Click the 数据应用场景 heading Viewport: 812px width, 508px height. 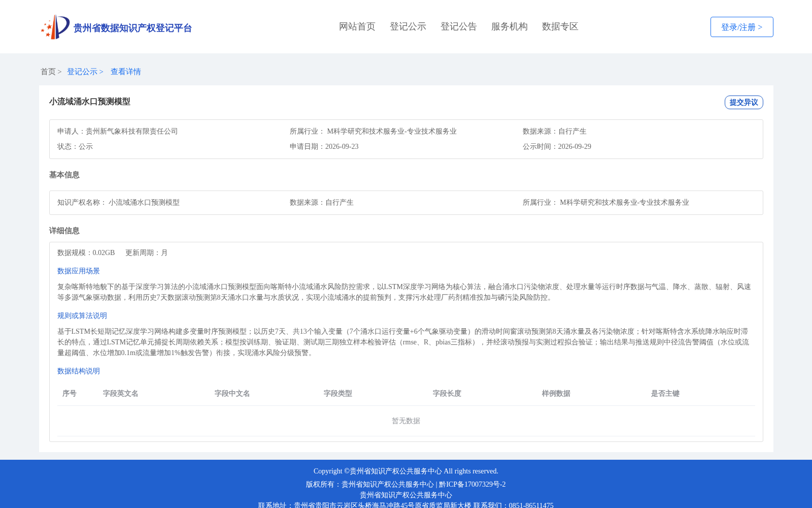pyautogui.click(x=79, y=271)
